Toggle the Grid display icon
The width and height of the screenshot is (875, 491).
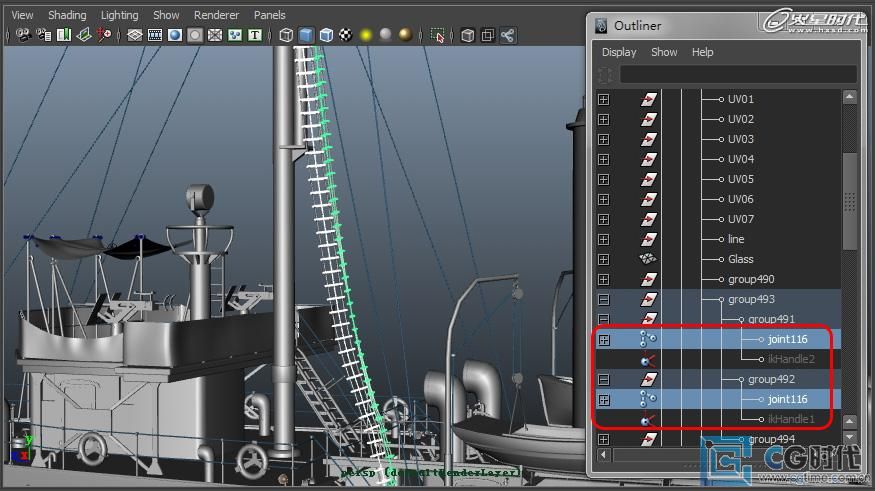(x=134, y=35)
